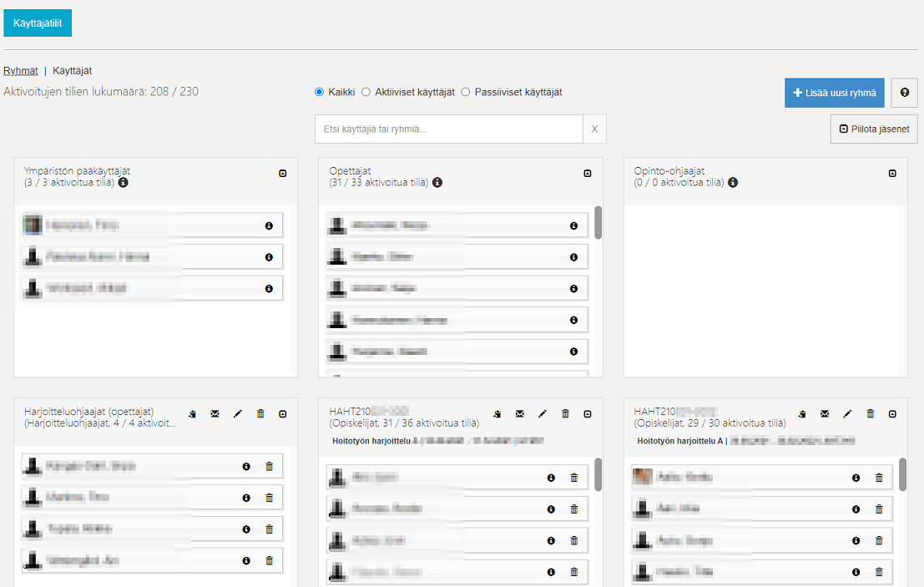Delete the Harjoitteluohjaajat (opettajat) group via trash icon
This screenshot has height=587, width=924.
click(x=260, y=413)
